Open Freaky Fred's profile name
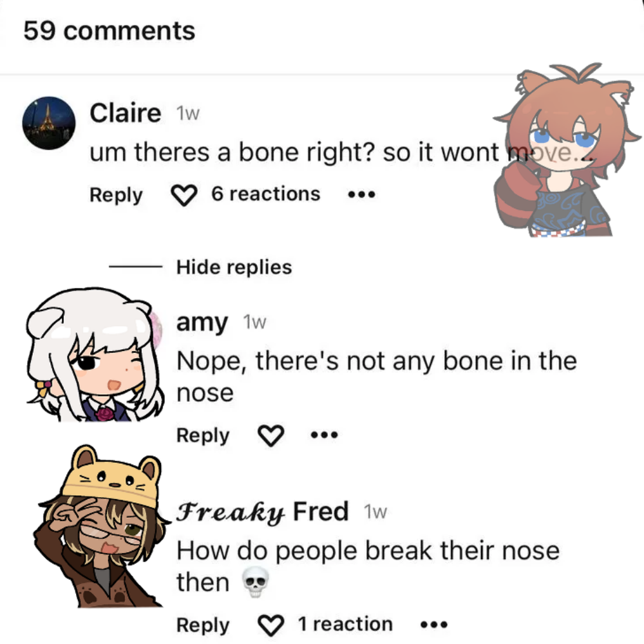 pos(263,513)
